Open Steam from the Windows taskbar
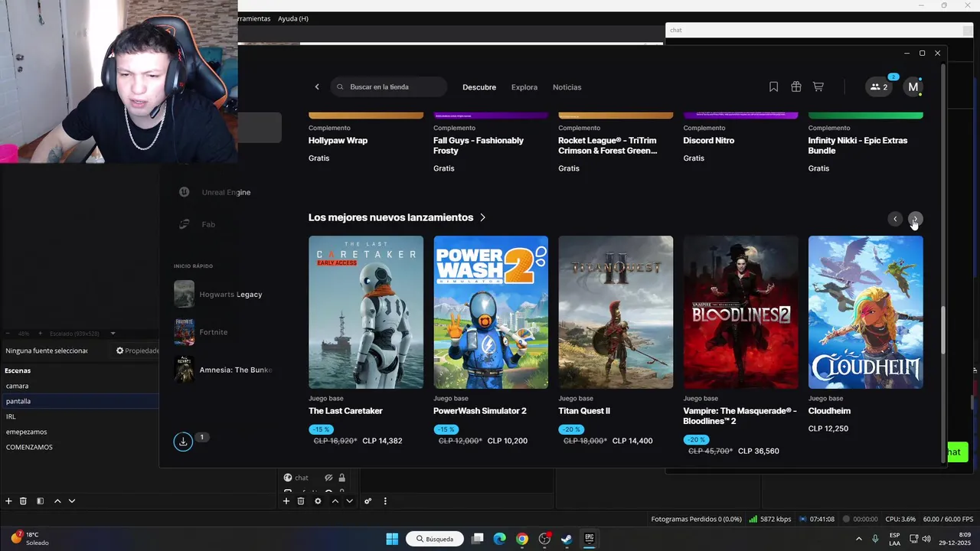The width and height of the screenshot is (980, 551). click(567, 539)
